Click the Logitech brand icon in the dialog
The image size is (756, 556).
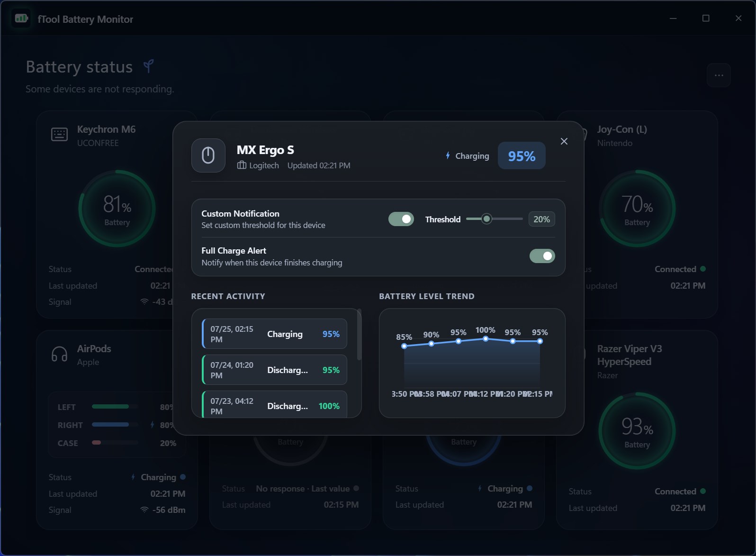(242, 165)
